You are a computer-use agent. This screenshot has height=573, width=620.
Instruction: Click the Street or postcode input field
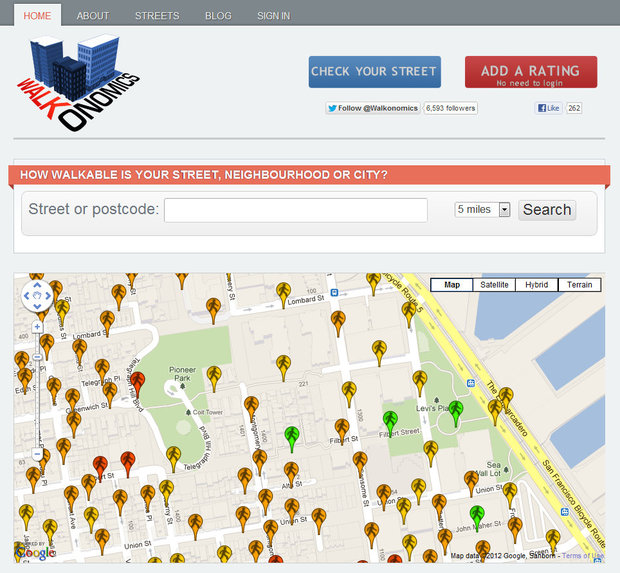pos(295,210)
